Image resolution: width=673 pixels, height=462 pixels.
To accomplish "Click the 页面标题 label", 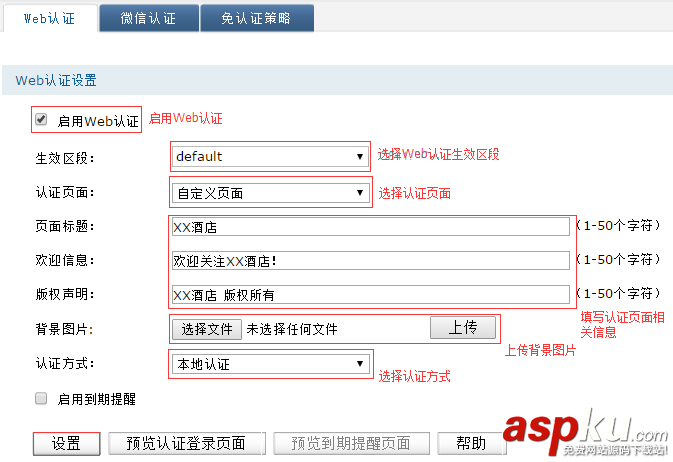I will (64, 226).
